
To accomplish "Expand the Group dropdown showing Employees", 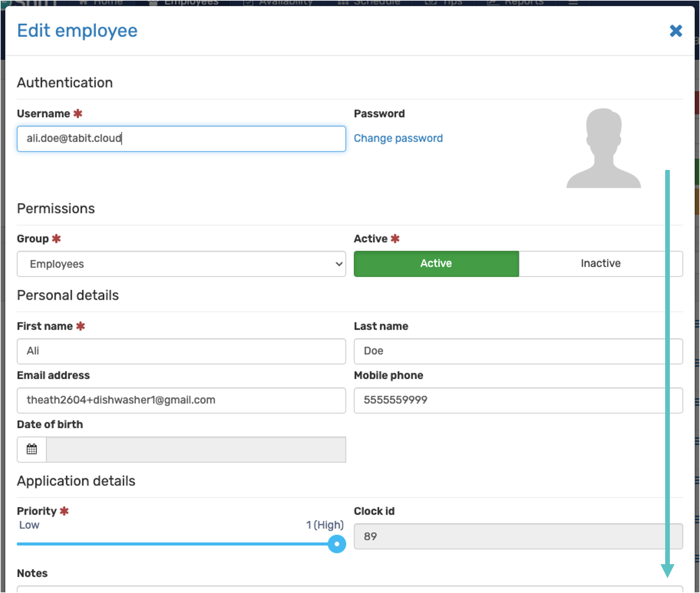I will tap(181, 264).
